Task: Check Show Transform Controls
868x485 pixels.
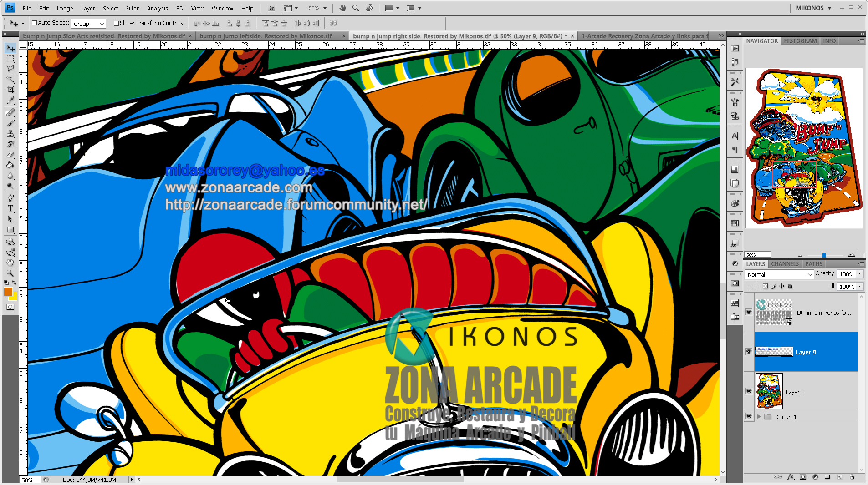Action: tap(116, 23)
